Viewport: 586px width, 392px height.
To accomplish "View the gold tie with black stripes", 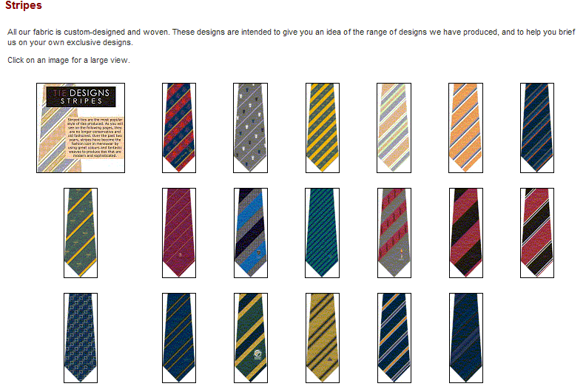I will tap(323, 338).
